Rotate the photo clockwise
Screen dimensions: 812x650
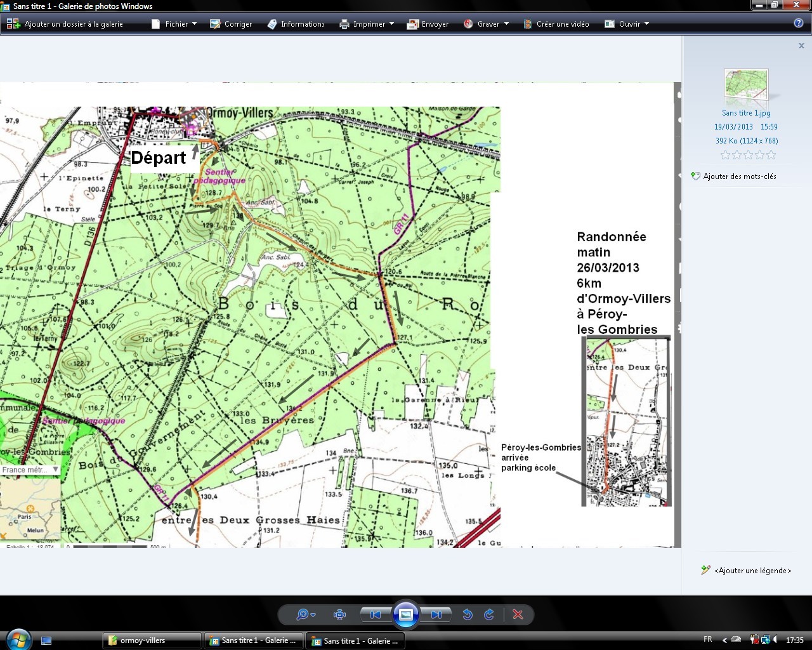[x=488, y=614]
